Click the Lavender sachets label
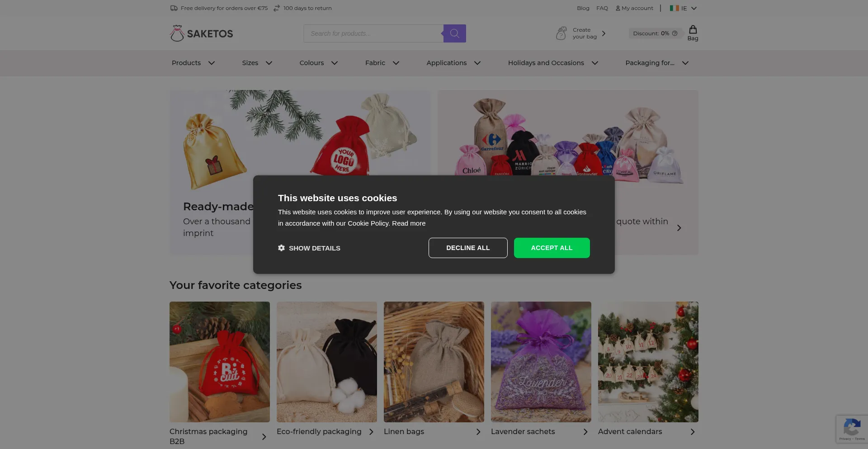 [523, 432]
